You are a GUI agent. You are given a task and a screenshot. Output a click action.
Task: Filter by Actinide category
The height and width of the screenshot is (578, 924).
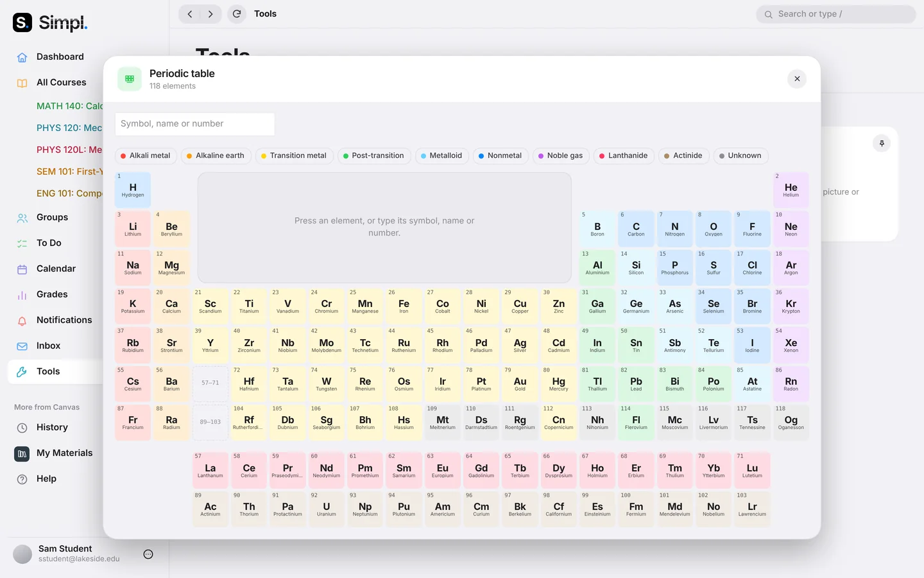[683, 155]
